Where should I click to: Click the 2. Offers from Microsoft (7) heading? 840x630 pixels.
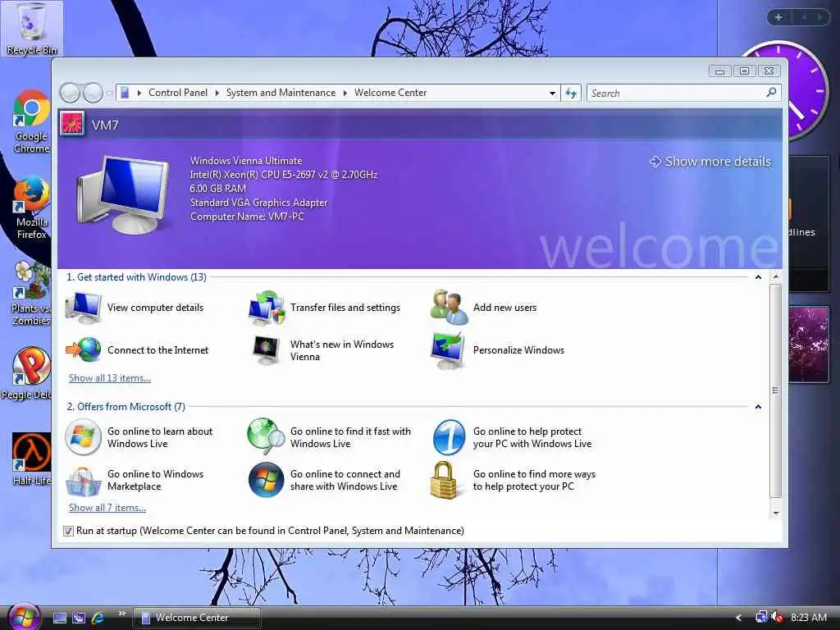(126, 407)
